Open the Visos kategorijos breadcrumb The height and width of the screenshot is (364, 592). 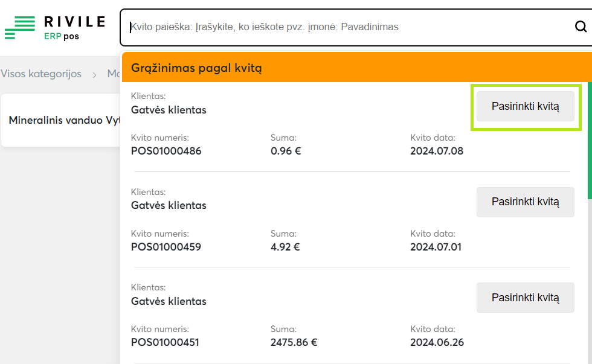click(x=41, y=74)
